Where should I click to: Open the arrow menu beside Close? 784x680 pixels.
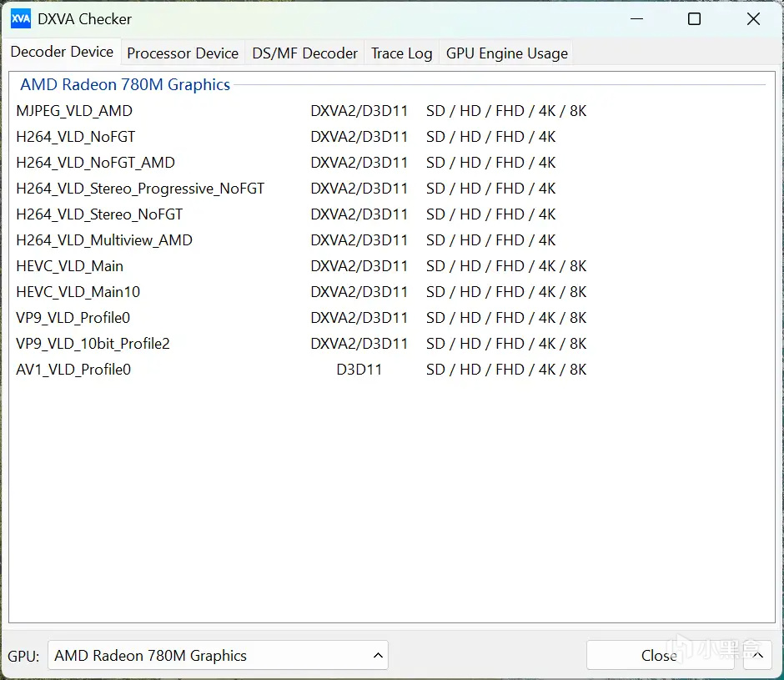[x=757, y=655]
